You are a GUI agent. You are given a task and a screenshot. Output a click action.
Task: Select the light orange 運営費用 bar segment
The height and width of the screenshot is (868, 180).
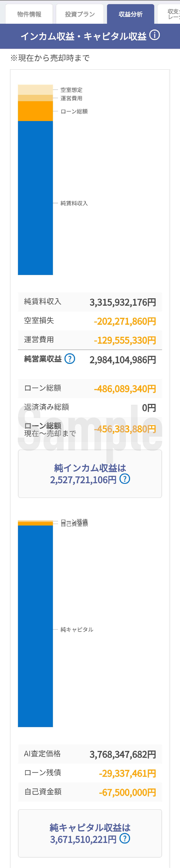[35, 98]
